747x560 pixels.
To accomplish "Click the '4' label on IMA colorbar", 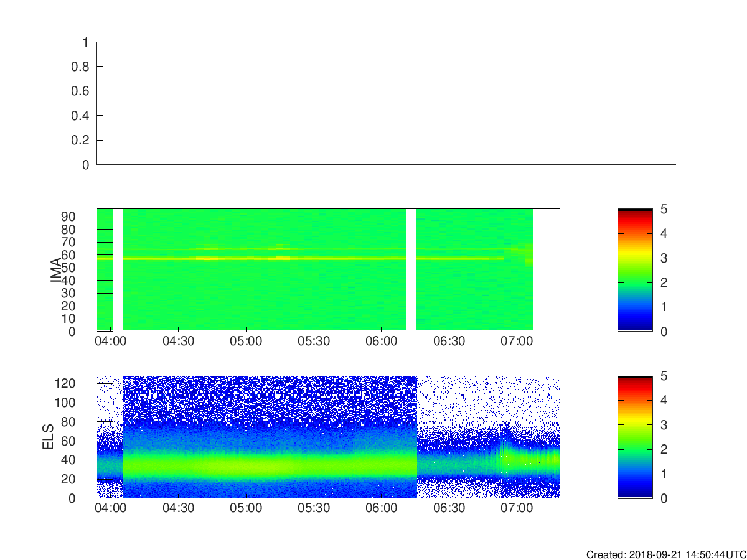I will click(x=664, y=233).
